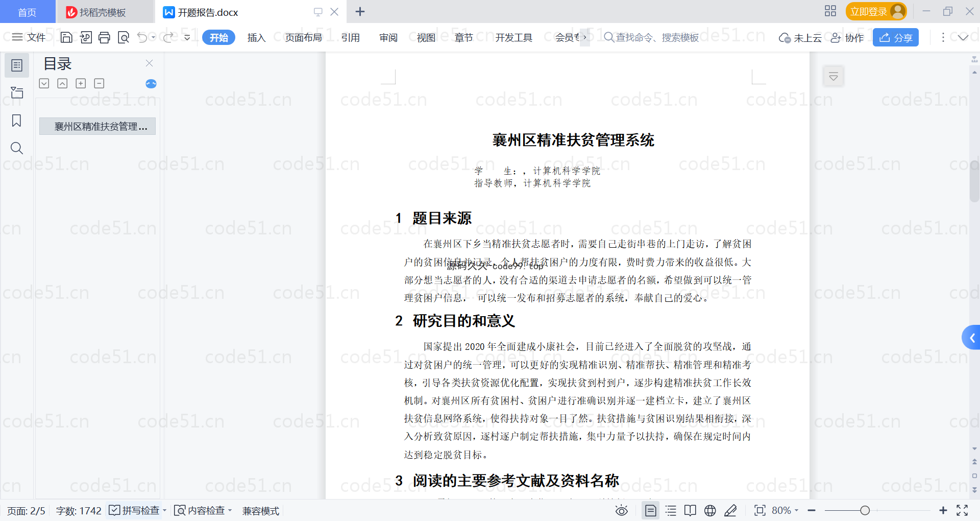Switch to web layout view icon
This screenshot has height=521, width=980.
(710, 510)
